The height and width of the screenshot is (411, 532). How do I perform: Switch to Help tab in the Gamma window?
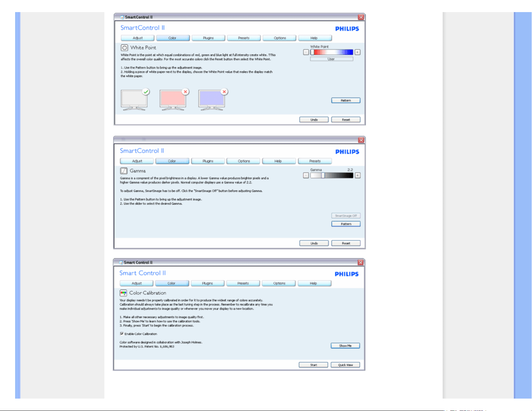(279, 161)
